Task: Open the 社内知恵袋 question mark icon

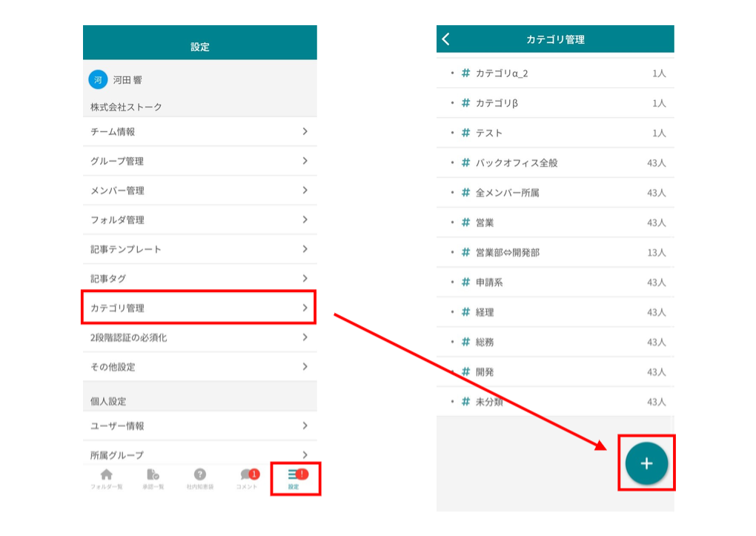Action: (x=199, y=474)
